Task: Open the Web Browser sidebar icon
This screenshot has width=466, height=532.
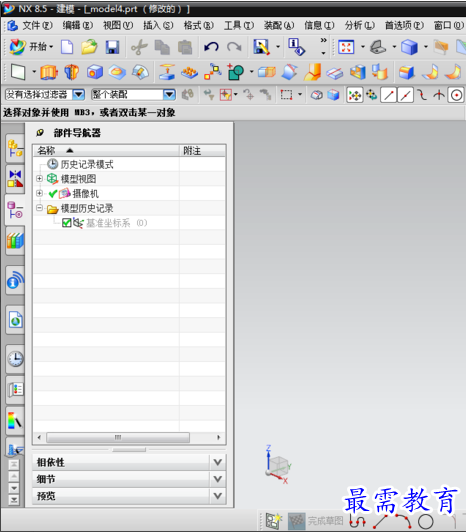Action: [x=15, y=320]
